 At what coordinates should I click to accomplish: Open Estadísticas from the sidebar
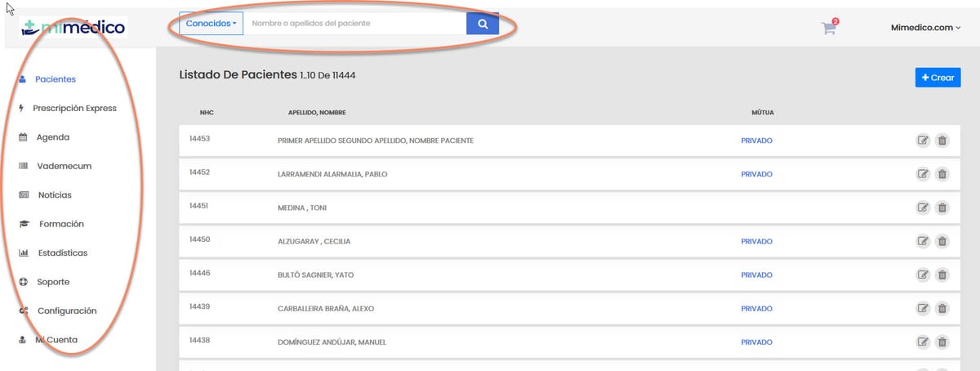pos(62,253)
